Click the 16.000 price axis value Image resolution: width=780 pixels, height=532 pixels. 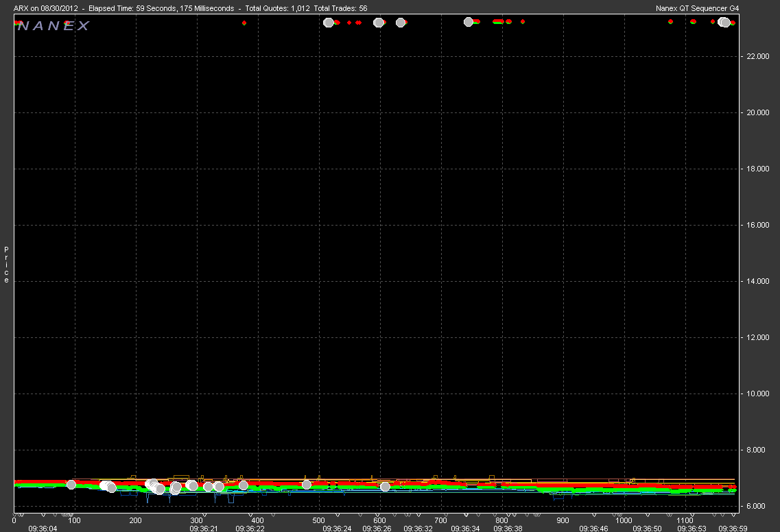point(757,226)
